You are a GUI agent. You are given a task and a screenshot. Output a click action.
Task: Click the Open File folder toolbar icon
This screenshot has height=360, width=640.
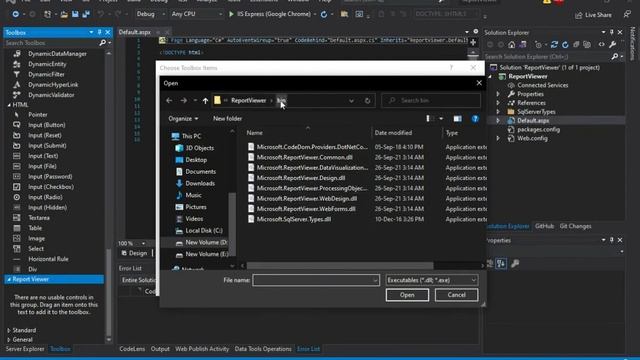(x=64, y=14)
